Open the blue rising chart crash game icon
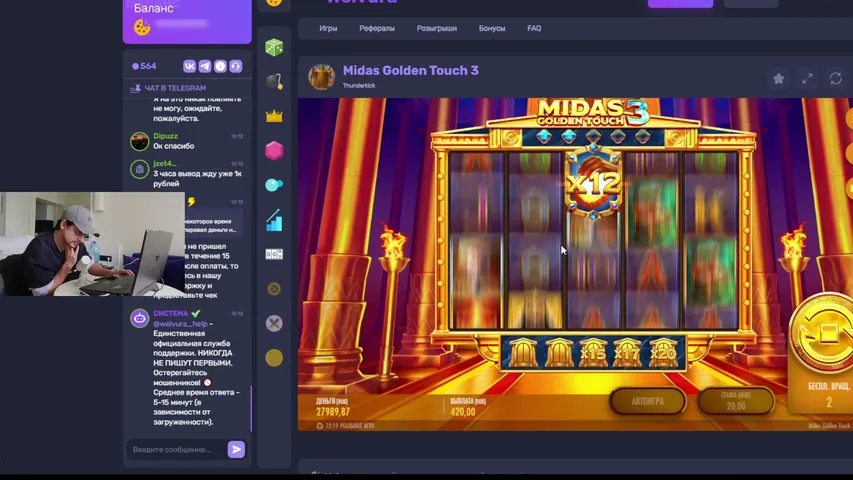Viewport: 853px width, 480px height. (x=274, y=220)
